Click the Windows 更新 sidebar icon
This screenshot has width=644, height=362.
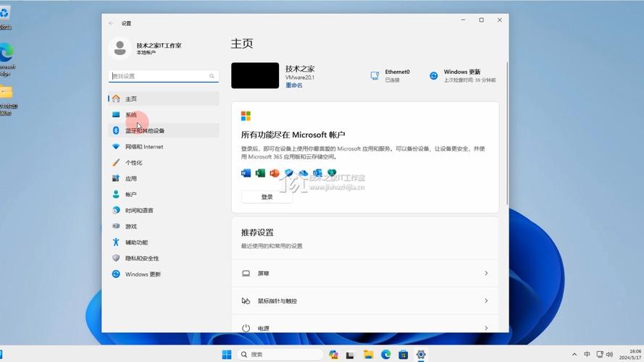116,274
